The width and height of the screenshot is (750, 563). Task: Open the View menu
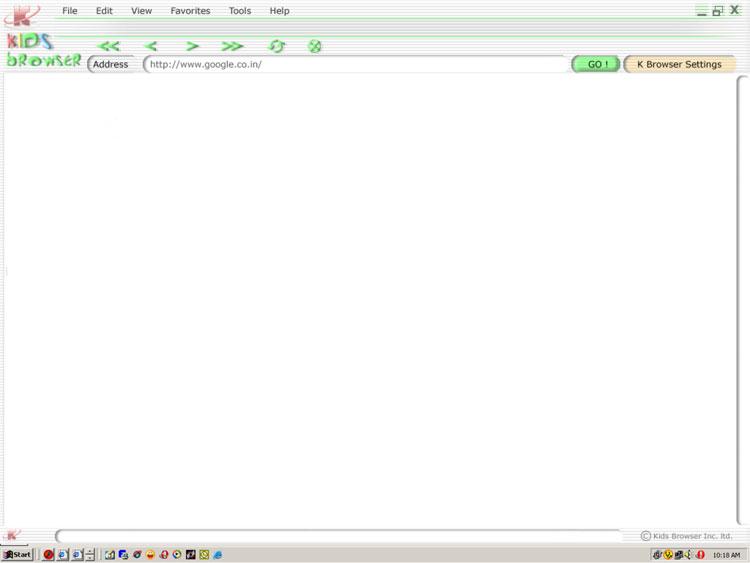coord(142,11)
